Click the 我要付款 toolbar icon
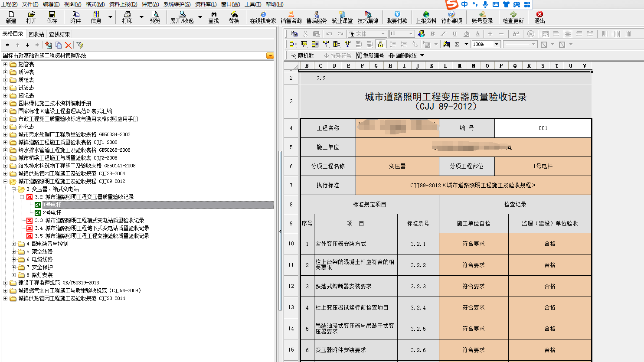644x362 pixels. coord(397,17)
